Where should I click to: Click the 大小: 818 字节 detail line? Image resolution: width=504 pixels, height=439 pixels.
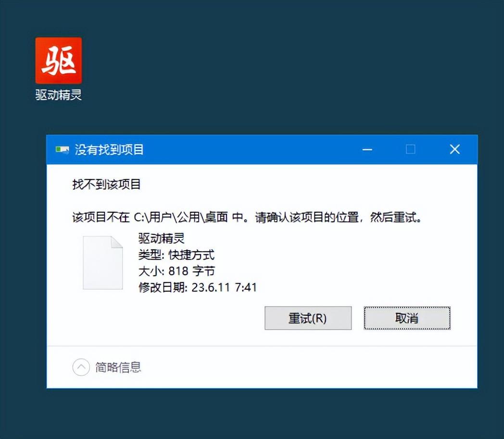[x=176, y=271]
